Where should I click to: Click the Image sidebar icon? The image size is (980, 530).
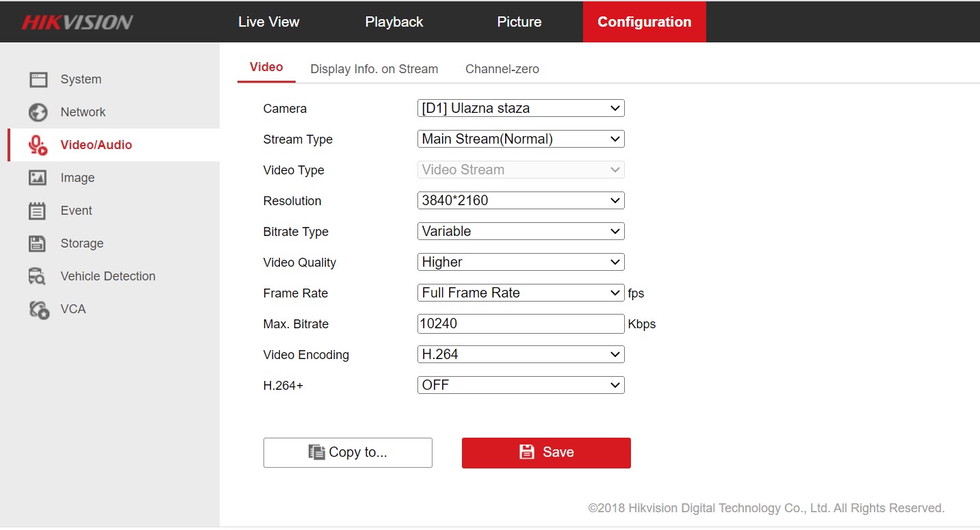[38, 178]
